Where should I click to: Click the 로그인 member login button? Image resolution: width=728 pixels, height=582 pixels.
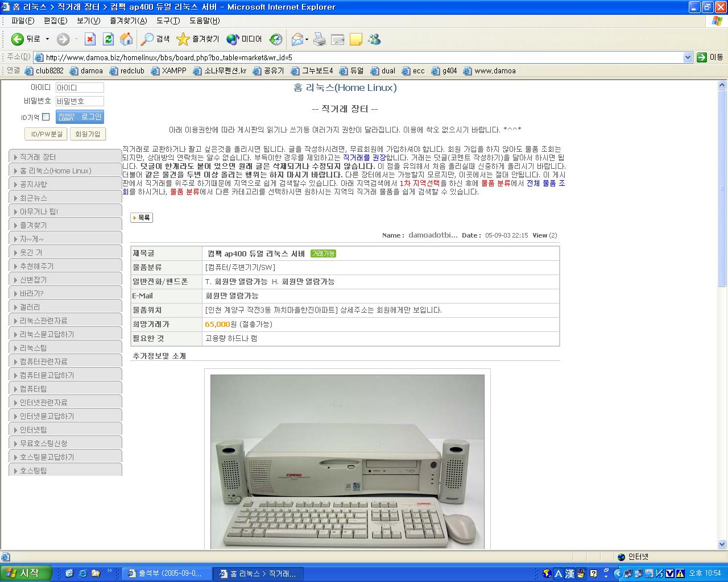pos(80,117)
